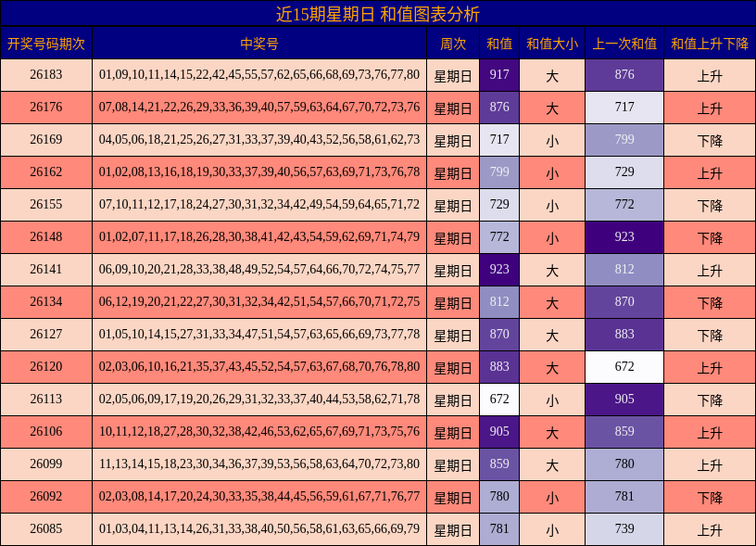
Task: Click the 917 sum value cell
Action: pos(499,75)
